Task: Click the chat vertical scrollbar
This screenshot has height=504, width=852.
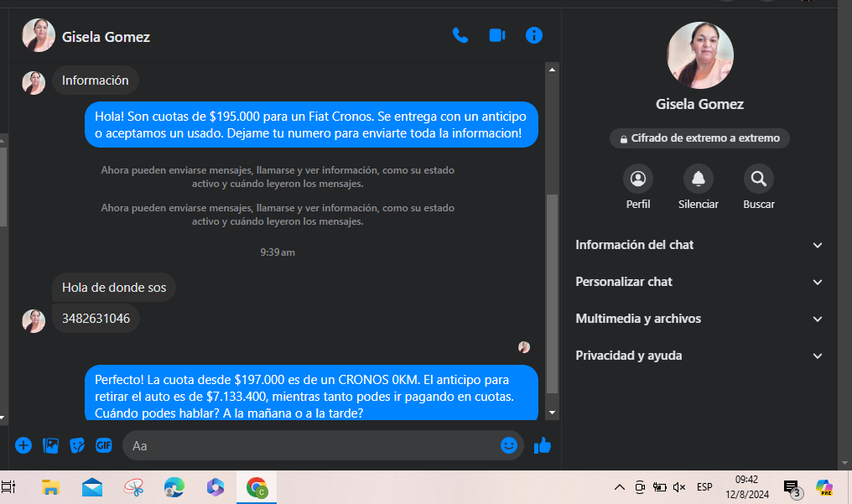Action: click(x=552, y=294)
